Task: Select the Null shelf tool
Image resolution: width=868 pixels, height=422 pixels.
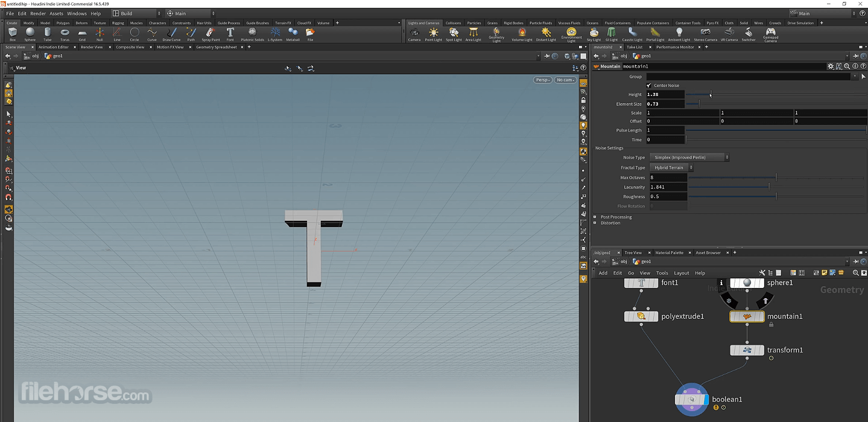Action: click(x=100, y=34)
